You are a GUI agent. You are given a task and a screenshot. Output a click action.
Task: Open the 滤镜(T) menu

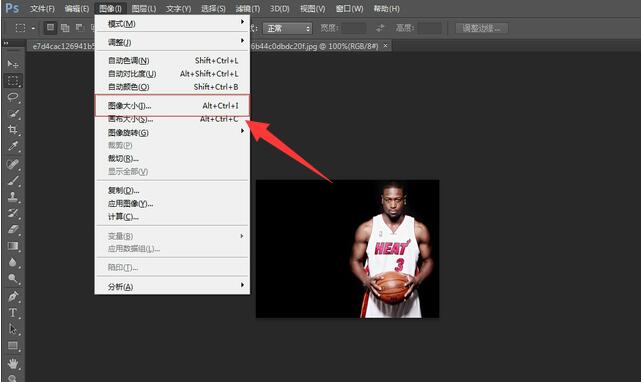point(248,9)
